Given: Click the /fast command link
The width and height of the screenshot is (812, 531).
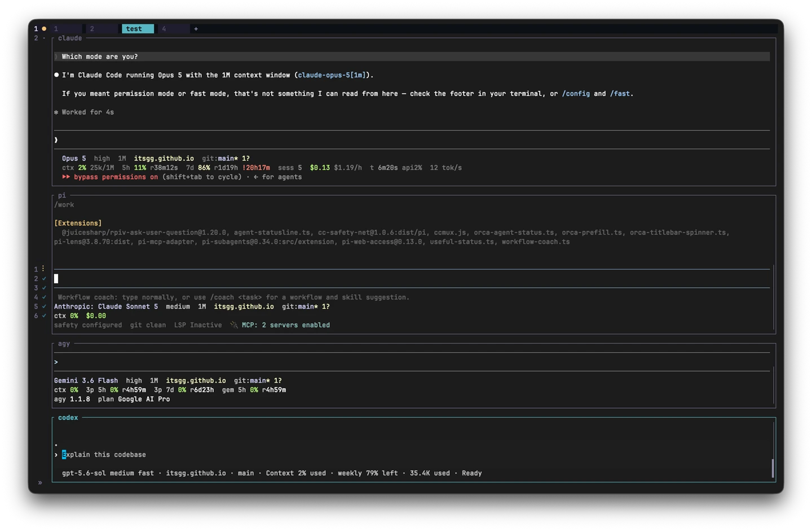Looking at the screenshot, I should click(x=620, y=94).
